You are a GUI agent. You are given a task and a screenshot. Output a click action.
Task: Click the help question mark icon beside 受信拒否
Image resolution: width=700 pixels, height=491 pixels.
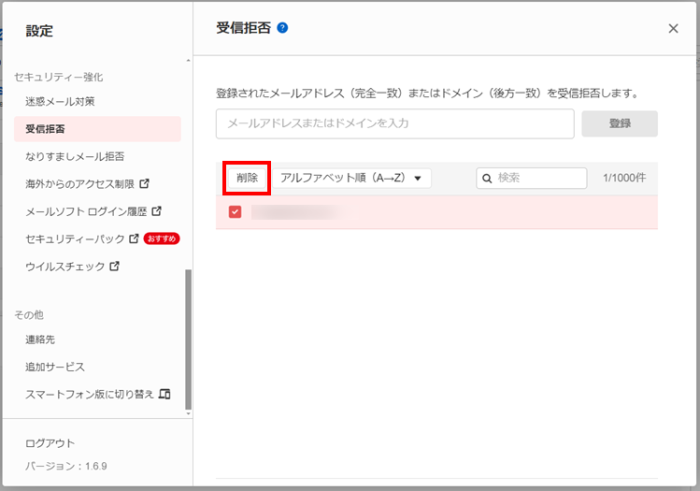(283, 28)
